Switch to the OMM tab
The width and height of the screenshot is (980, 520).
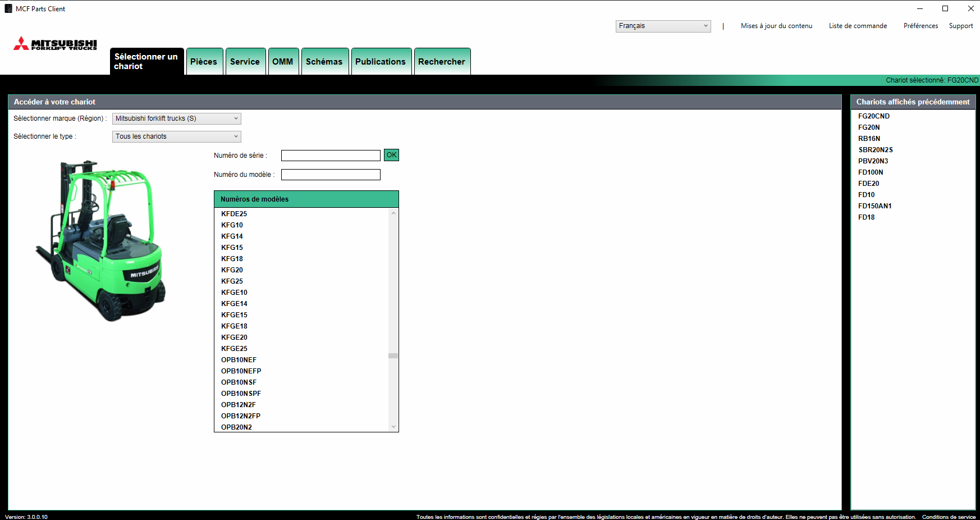[283, 62]
